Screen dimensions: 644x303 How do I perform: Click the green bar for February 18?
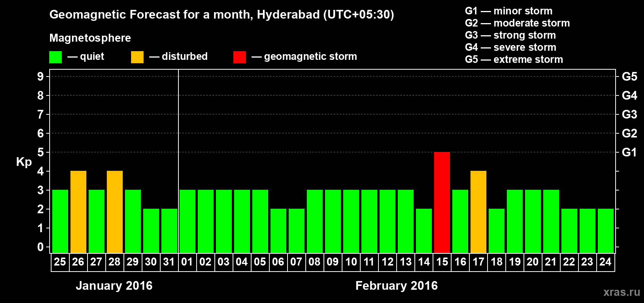(497, 231)
